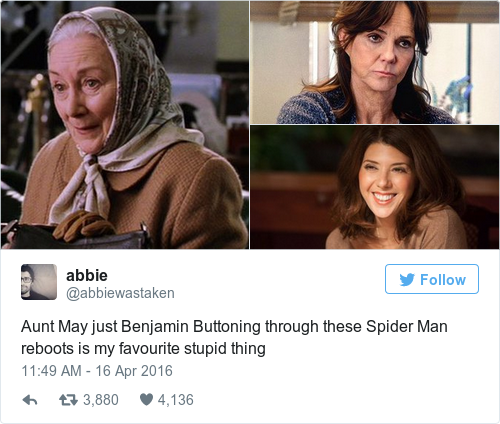Open abbie's profile avatar picture

(39, 282)
